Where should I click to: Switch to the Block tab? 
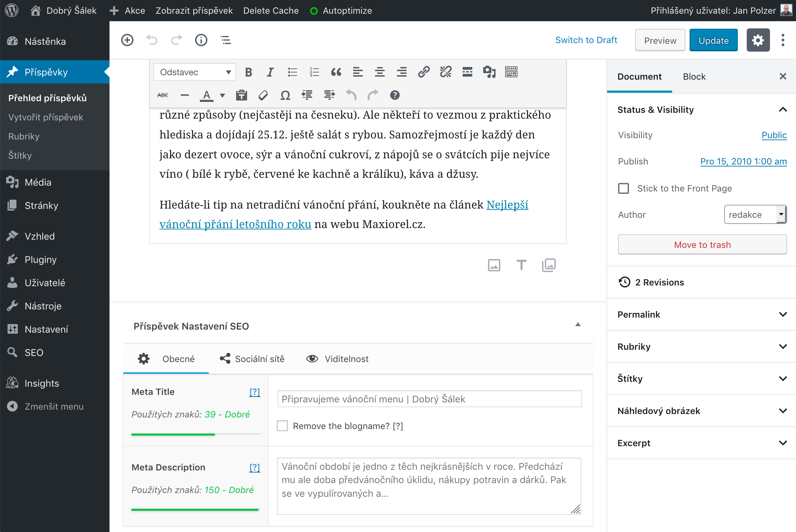coord(694,77)
